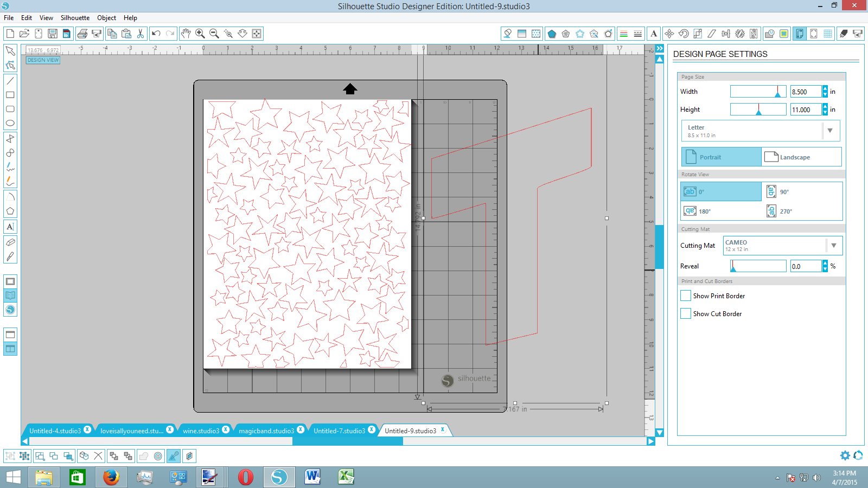The height and width of the screenshot is (488, 868).
Task: Click the Print icon
Action: 82,34
